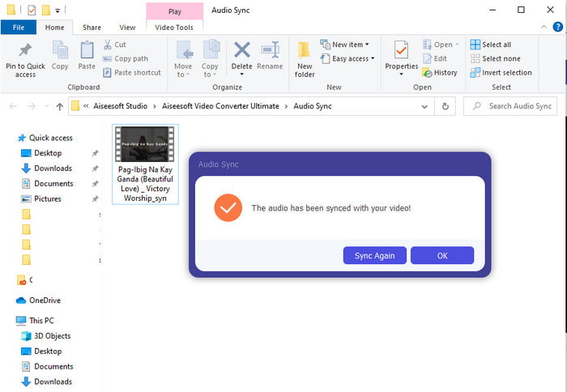Click the Pin to Quick access icon
The image size is (567, 392).
[x=25, y=50]
